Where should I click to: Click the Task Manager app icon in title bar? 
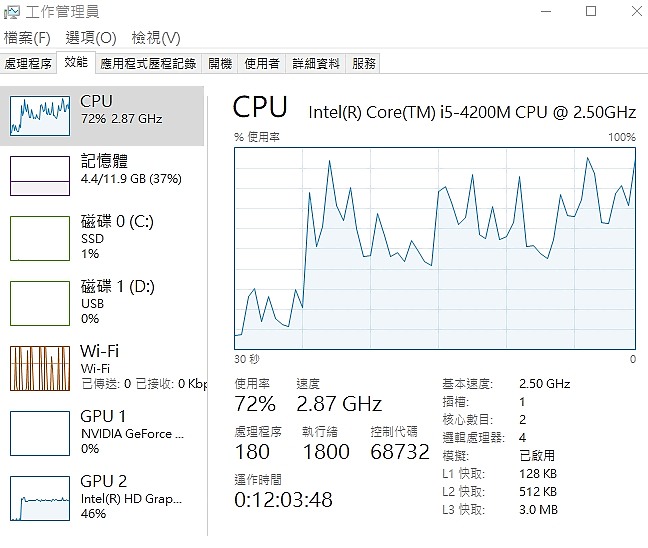tap(11, 12)
